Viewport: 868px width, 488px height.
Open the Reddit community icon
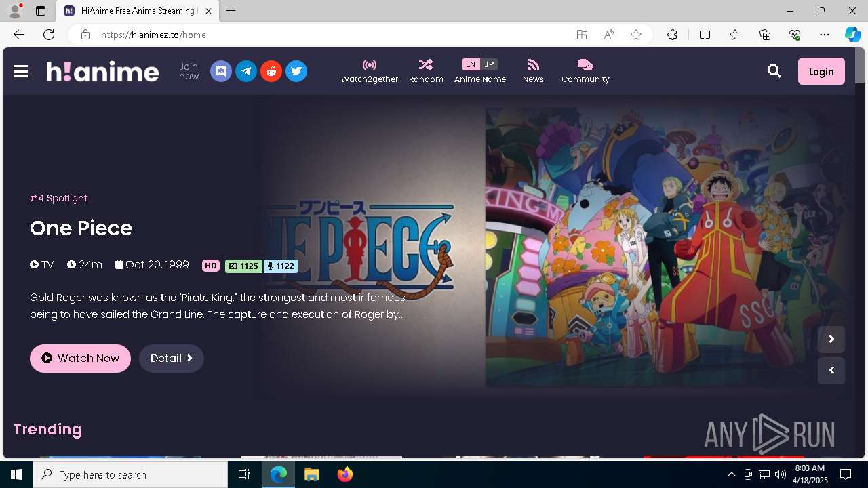(x=271, y=71)
